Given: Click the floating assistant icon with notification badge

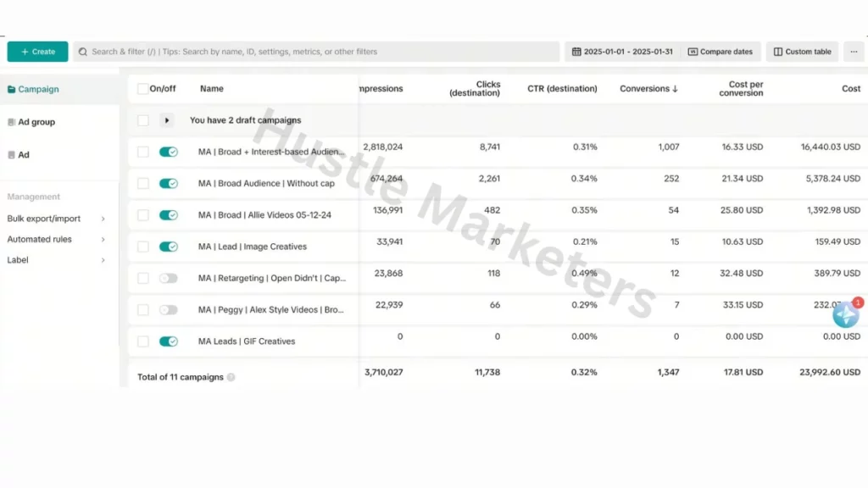Looking at the screenshot, I should [x=845, y=314].
